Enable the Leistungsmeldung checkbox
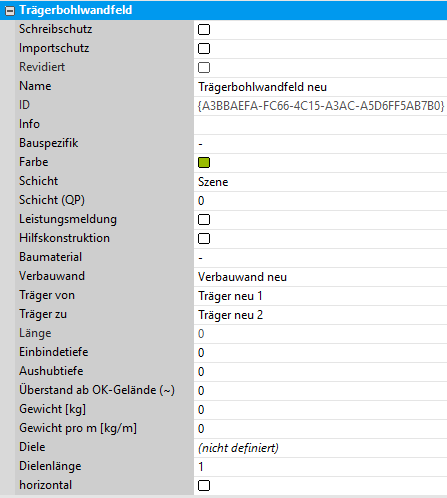Image resolution: width=447 pixels, height=498 pixels. [x=204, y=219]
